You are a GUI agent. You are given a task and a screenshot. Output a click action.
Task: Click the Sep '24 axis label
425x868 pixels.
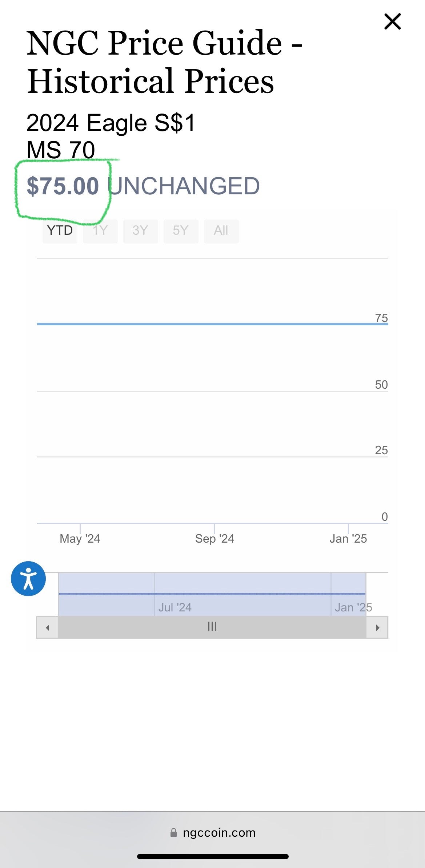click(x=214, y=539)
